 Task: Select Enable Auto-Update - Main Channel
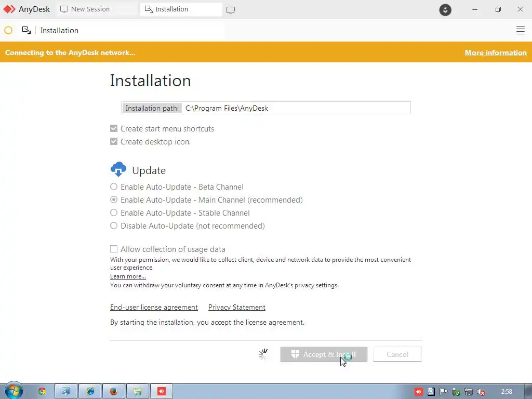[x=114, y=199]
